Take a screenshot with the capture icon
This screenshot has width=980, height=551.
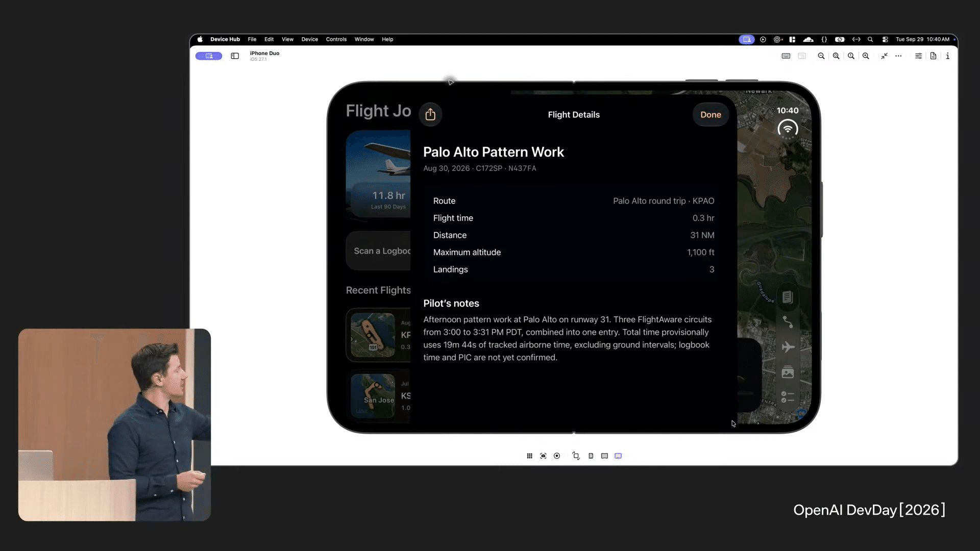tap(543, 456)
